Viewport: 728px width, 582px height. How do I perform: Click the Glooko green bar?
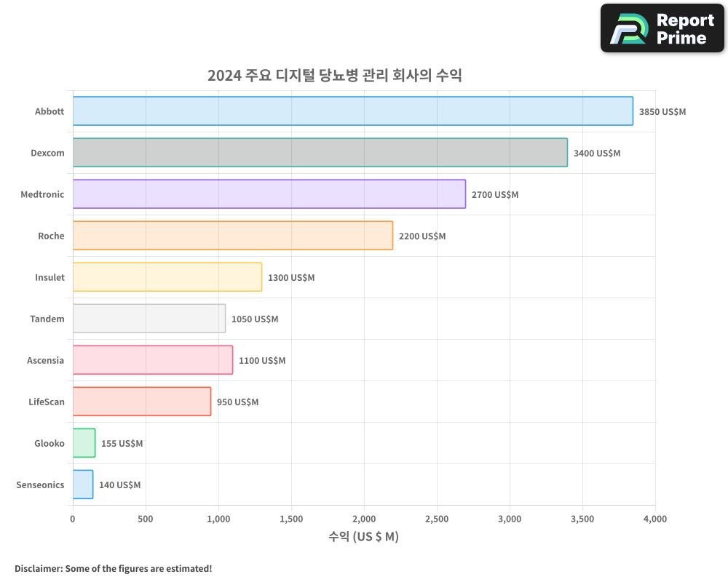pyautogui.click(x=82, y=443)
